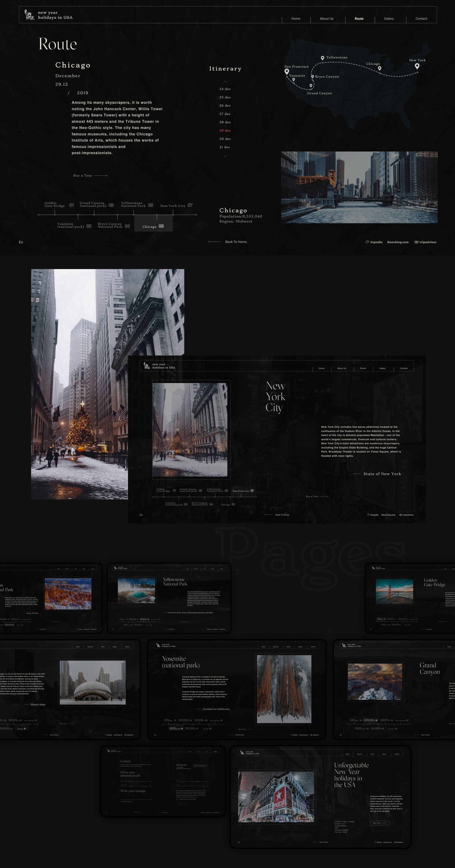Select the Route menu item
Screen dimensions: 455x868
point(359,19)
